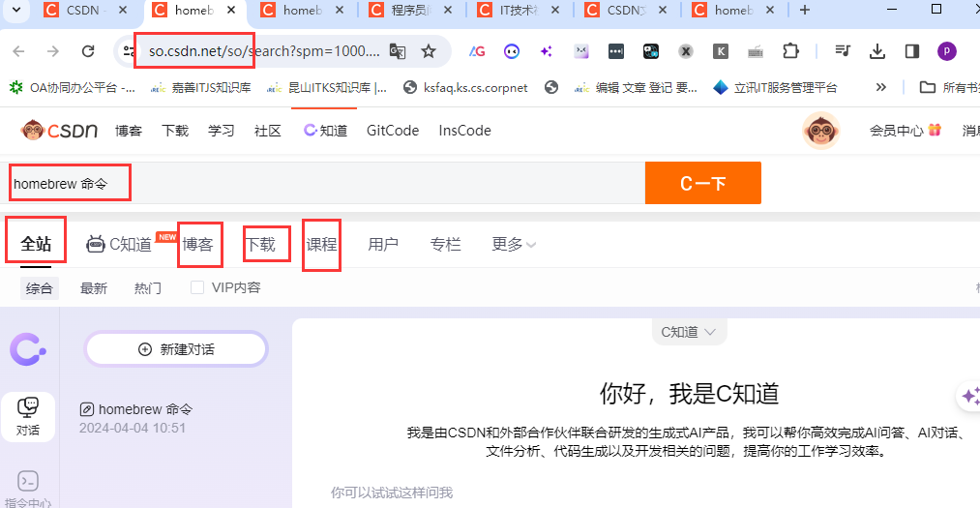The image size is (980, 508).
Task: Open OA协同办公平台 bookmark
Action: click(72, 87)
